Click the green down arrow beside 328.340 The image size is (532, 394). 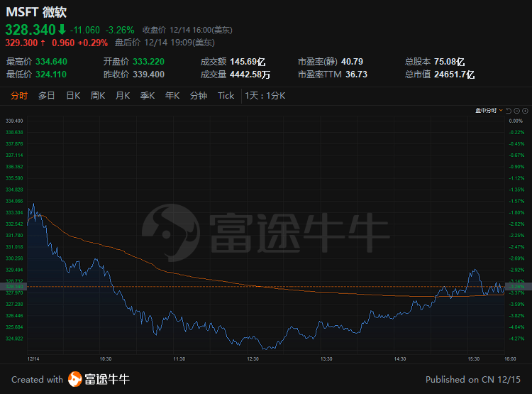62,29
